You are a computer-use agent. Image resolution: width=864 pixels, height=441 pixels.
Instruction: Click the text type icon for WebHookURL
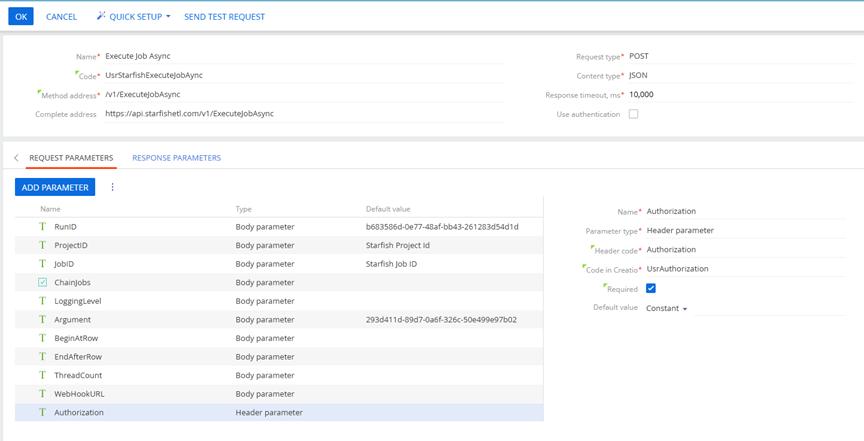click(x=42, y=394)
